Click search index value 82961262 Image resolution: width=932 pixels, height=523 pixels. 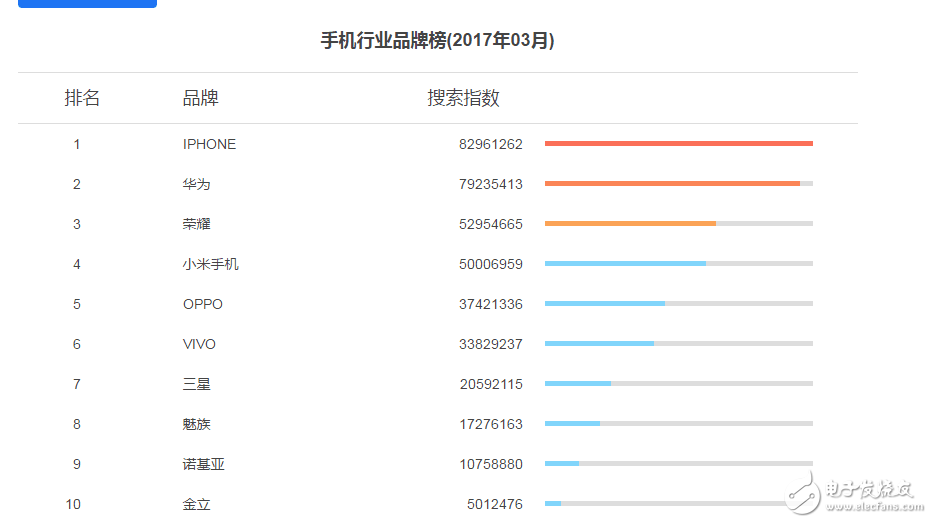[490, 144]
